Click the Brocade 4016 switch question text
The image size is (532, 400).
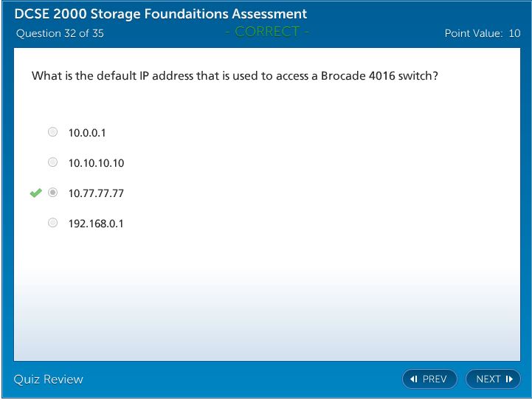point(235,76)
